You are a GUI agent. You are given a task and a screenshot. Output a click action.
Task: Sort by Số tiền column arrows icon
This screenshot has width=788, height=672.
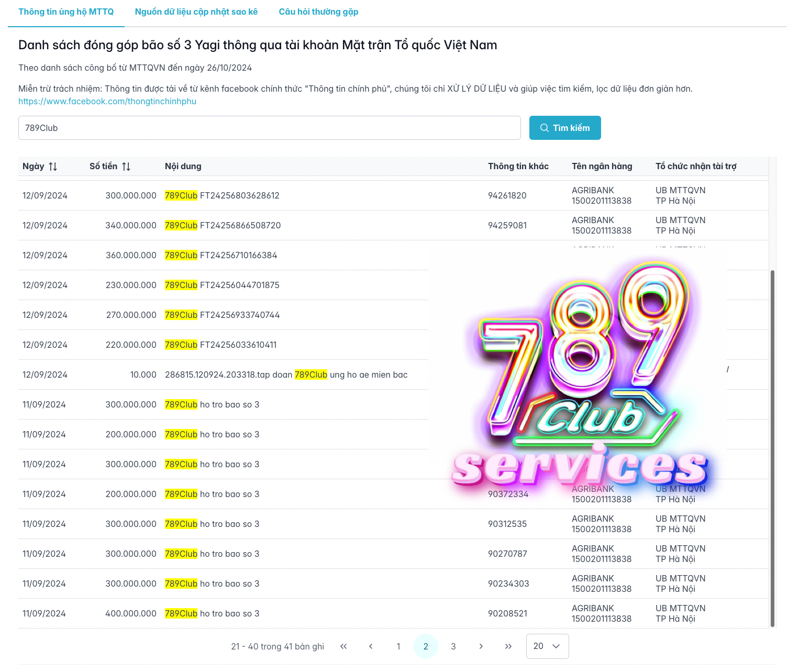point(126,167)
